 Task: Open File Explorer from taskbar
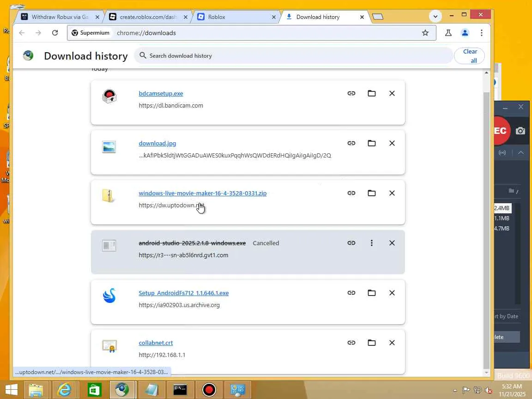tap(36, 390)
